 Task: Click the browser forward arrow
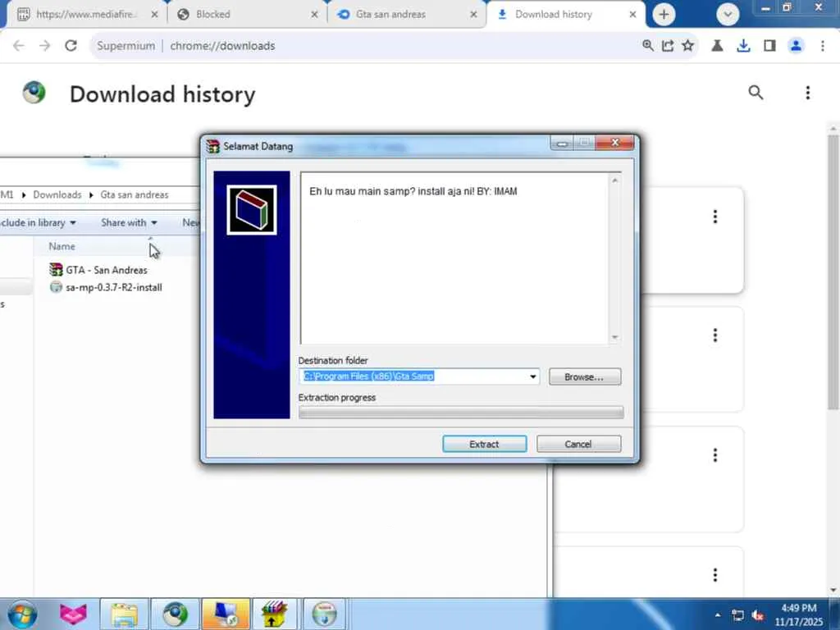44,46
